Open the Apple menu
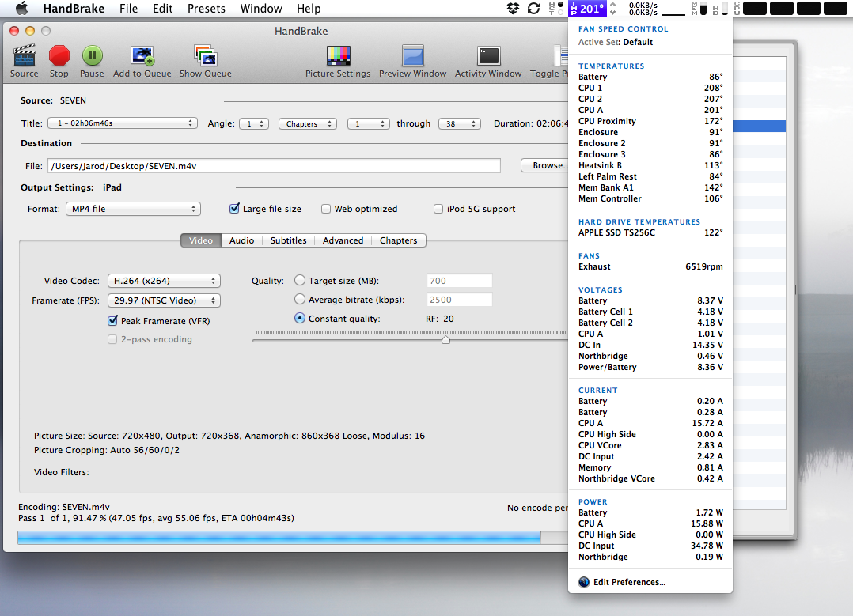 point(22,8)
